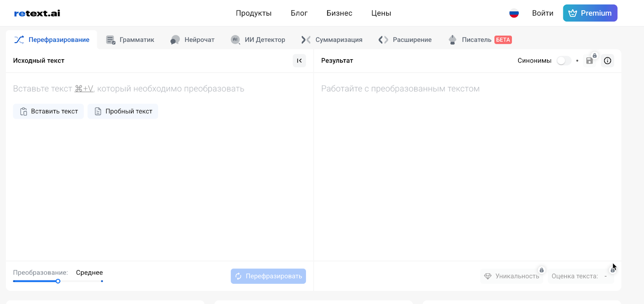The image size is (644, 304).
Task: Open the Грамматик tool tab
Action: pos(130,40)
